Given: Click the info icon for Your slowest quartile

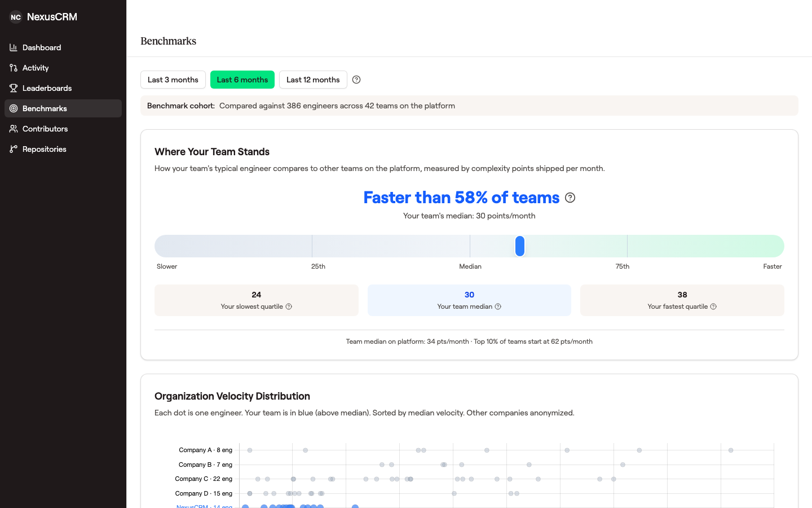Looking at the screenshot, I should tap(289, 306).
